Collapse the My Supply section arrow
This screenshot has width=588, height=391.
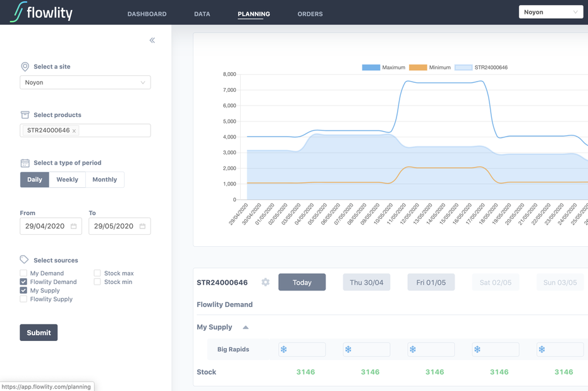pos(245,327)
